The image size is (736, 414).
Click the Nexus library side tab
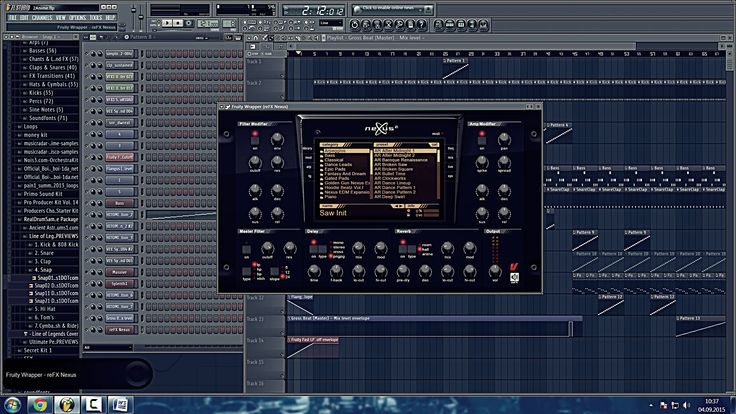(x=308, y=148)
